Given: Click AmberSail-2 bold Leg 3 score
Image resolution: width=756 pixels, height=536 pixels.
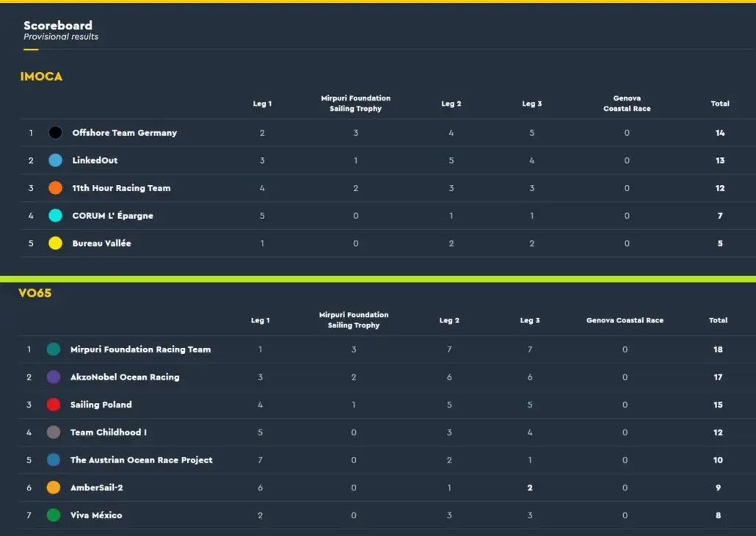Looking at the screenshot, I should tap(530, 488).
